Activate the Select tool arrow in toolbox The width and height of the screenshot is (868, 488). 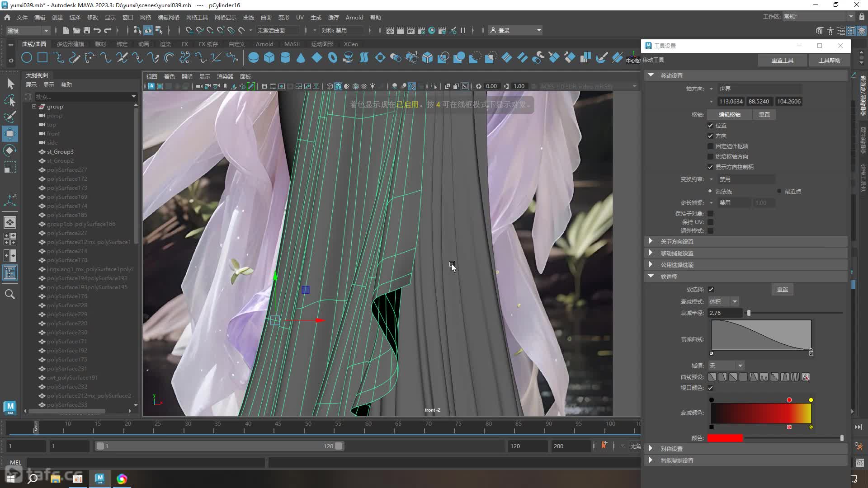[10, 84]
